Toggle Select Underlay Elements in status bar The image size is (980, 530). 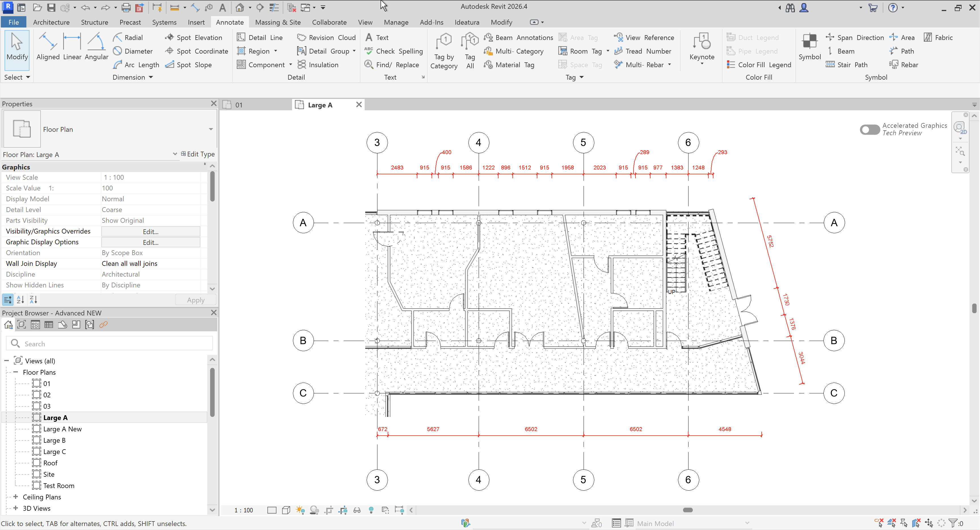click(x=891, y=523)
